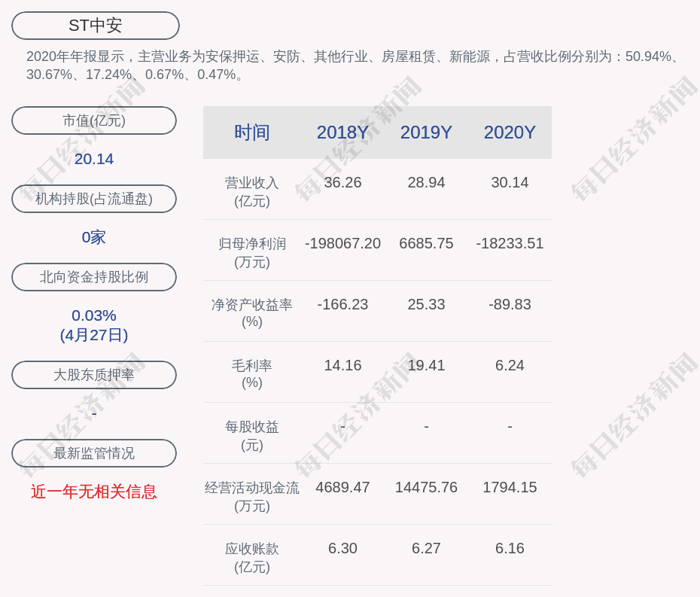Click the 经营活动现金流(万元) row label
This screenshot has width=700, height=597.
coord(252,497)
